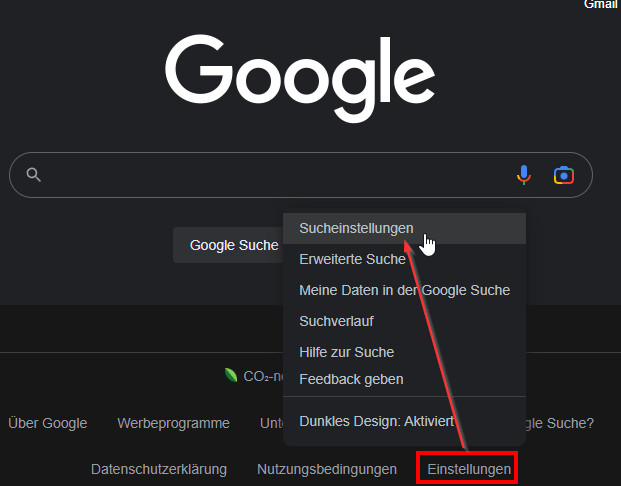Click the green leaf CO₂ icon
The image size is (621, 486).
click(231, 376)
